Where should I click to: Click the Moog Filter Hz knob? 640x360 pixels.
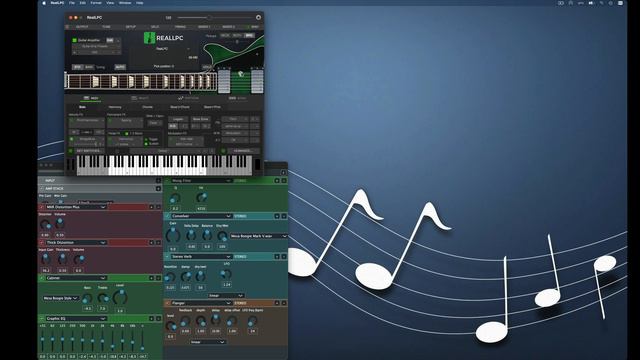[x=201, y=198]
